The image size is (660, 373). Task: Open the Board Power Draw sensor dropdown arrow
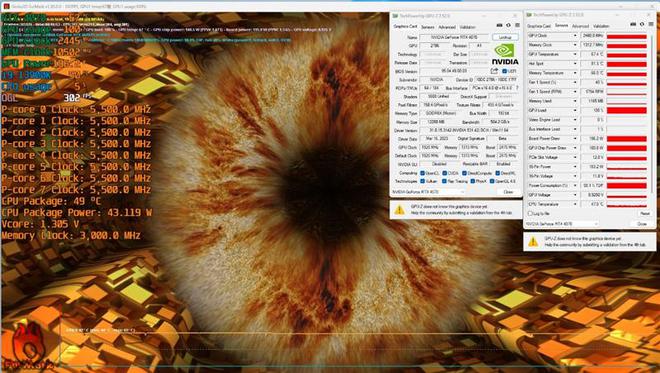pos(575,139)
